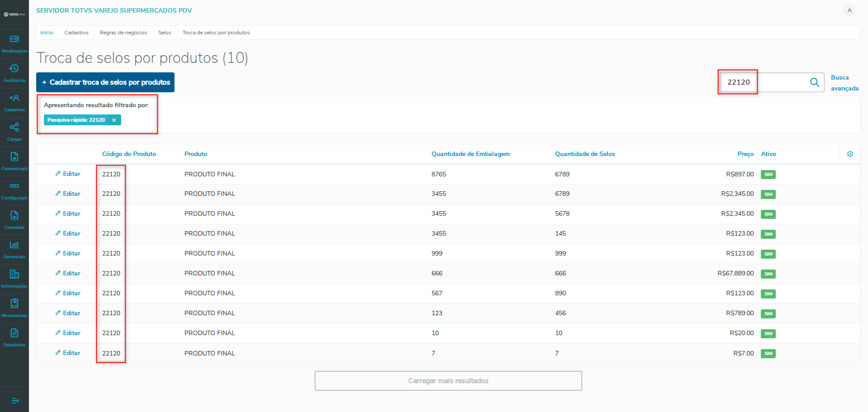Open the Cadastros sidebar icon

tap(14, 98)
